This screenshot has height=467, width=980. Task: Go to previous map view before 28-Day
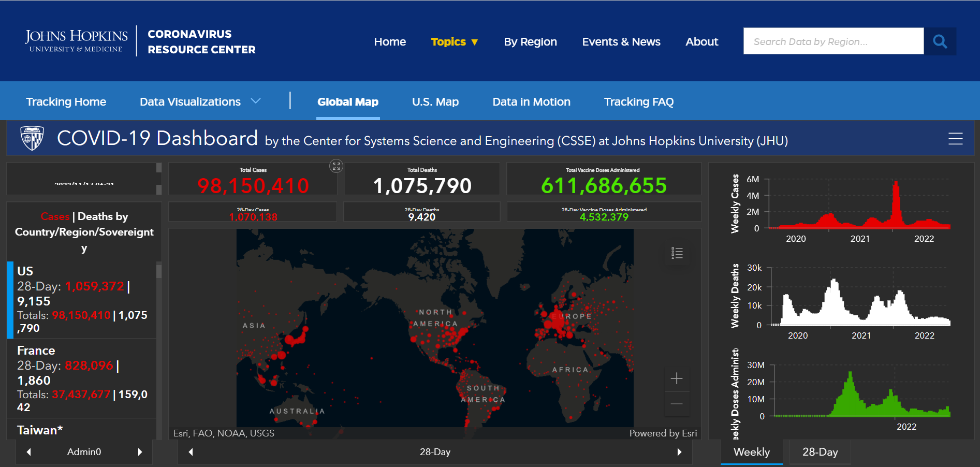click(x=191, y=452)
